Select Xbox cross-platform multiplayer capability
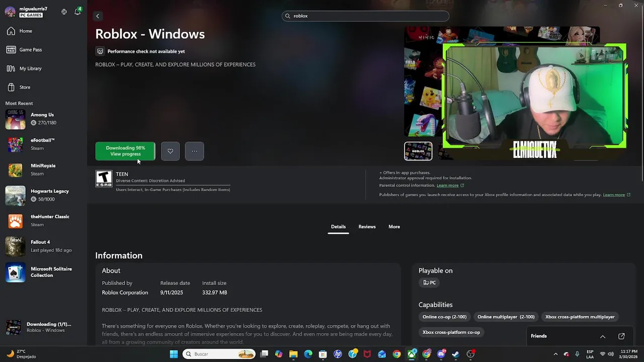 point(580,317)
